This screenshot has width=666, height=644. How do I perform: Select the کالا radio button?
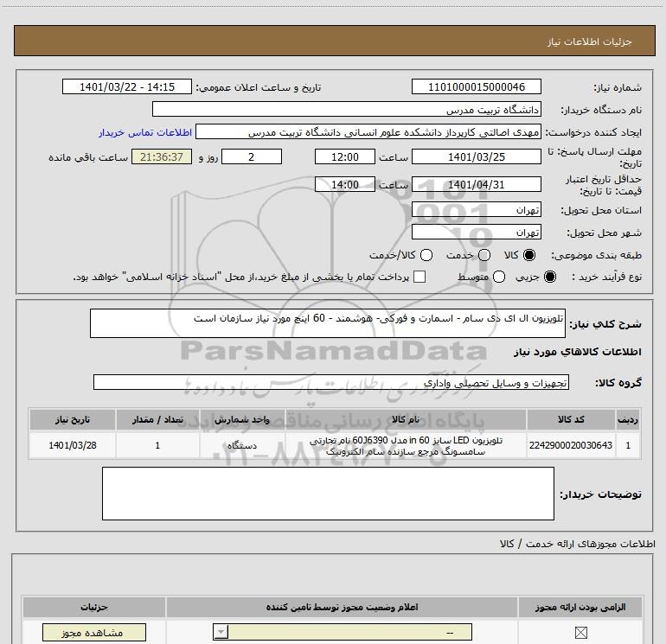click(529, 255)
